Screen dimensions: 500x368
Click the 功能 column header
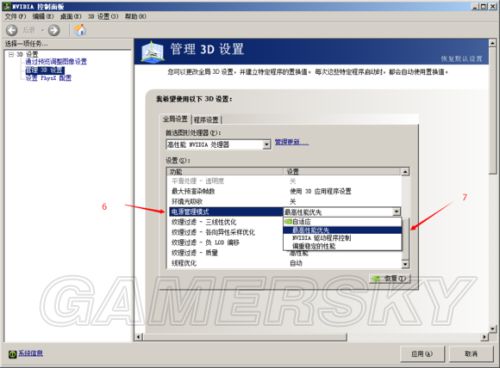226,172
